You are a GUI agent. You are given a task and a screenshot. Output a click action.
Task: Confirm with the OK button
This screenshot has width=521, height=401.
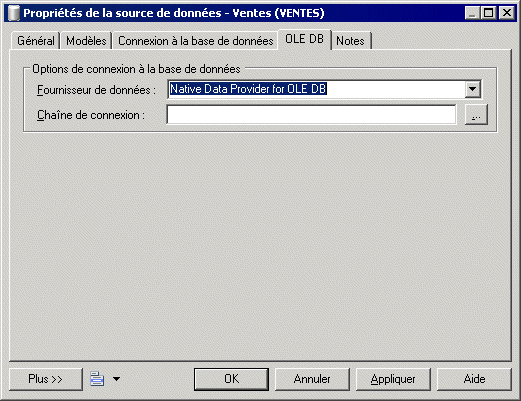pyautogui.click(x=231, y=379)
